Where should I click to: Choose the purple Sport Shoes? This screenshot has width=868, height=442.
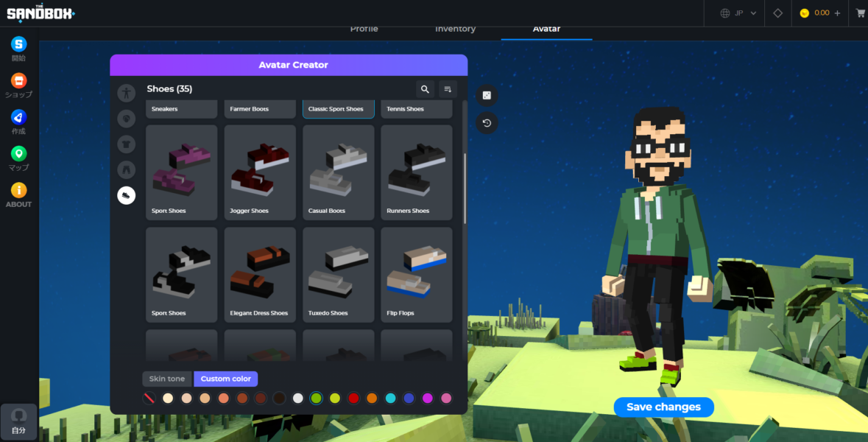coord(182,172)
